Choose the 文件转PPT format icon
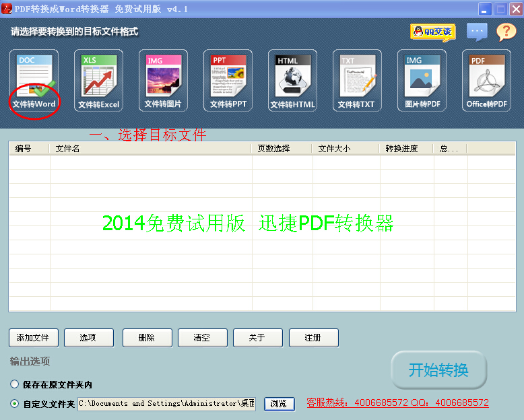Viewport: 524px width, 420px height. point(228,81)
